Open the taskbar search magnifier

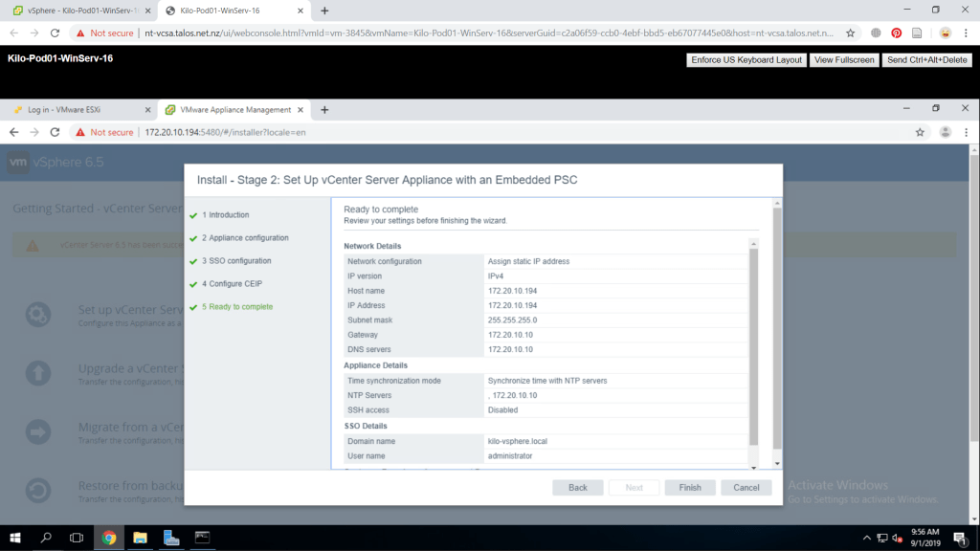click(x=46, y=538)
